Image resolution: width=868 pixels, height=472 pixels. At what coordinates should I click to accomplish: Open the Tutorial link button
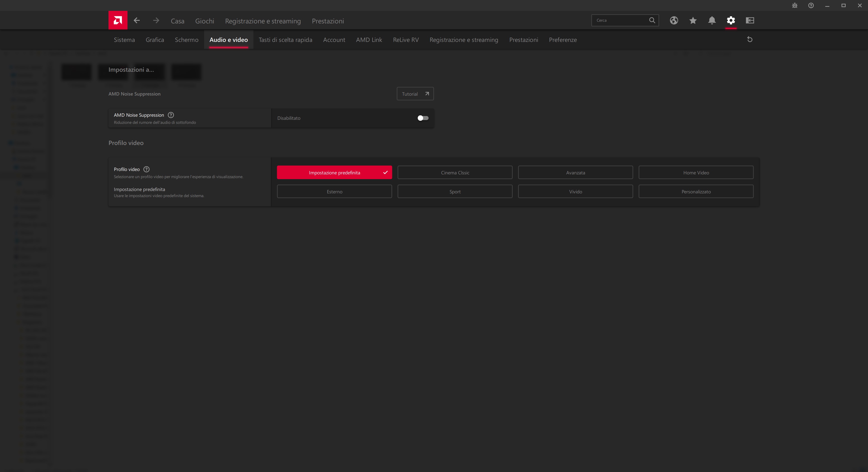click(x=415, y=94)
